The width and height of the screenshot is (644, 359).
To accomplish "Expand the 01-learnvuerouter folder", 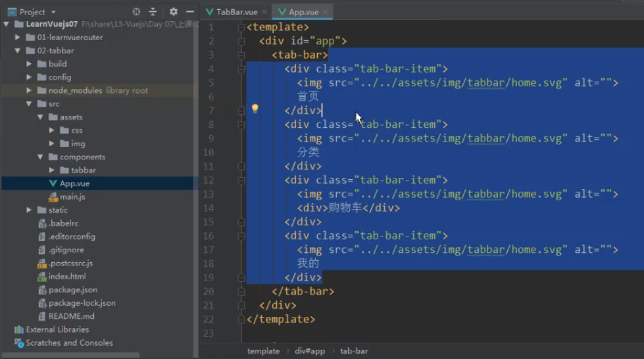I will coord(18,38).
